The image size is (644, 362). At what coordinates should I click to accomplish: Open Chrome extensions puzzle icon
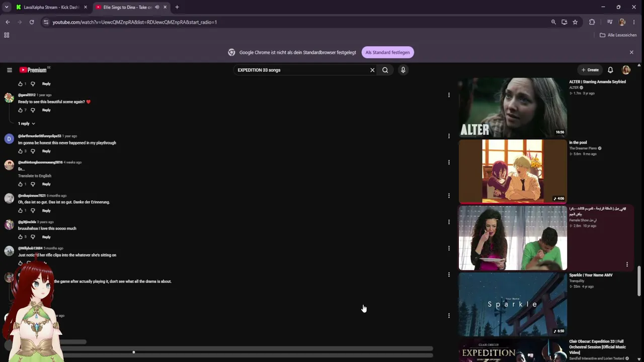point(592,22)
